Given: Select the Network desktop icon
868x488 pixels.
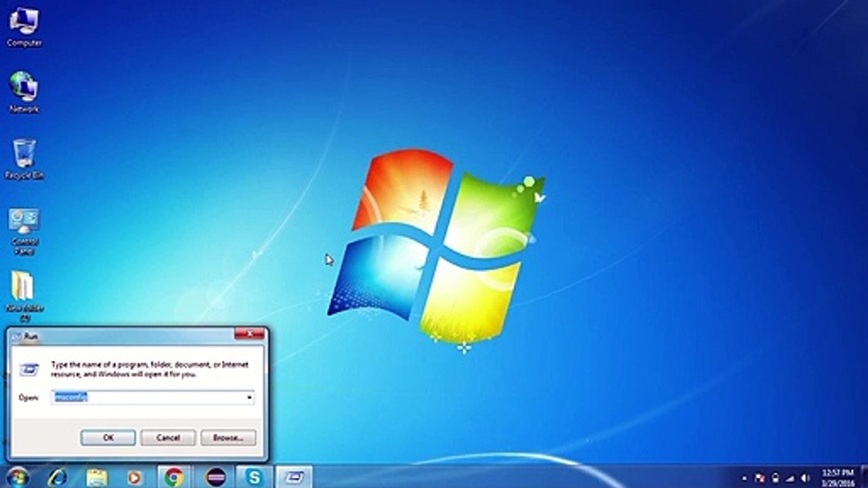Looking at the screenshot, I should [x=24, y=91].
